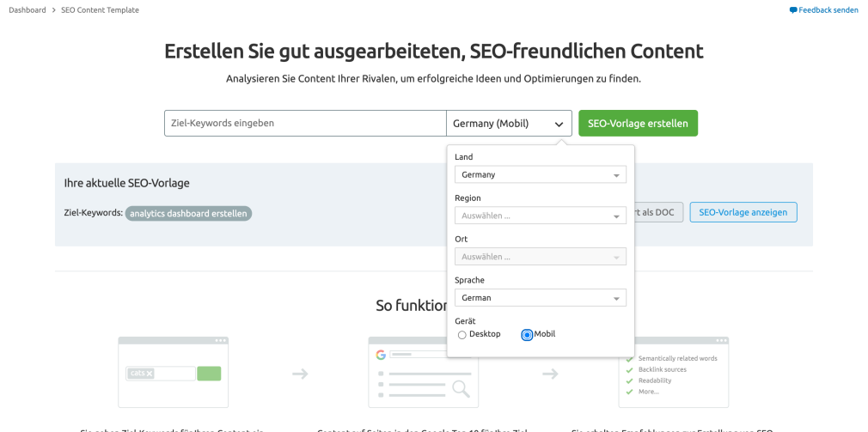The height and width of the screenshot is (432, 868).
Task: Click the x icon on the cats tag
Action: point(150,374)
